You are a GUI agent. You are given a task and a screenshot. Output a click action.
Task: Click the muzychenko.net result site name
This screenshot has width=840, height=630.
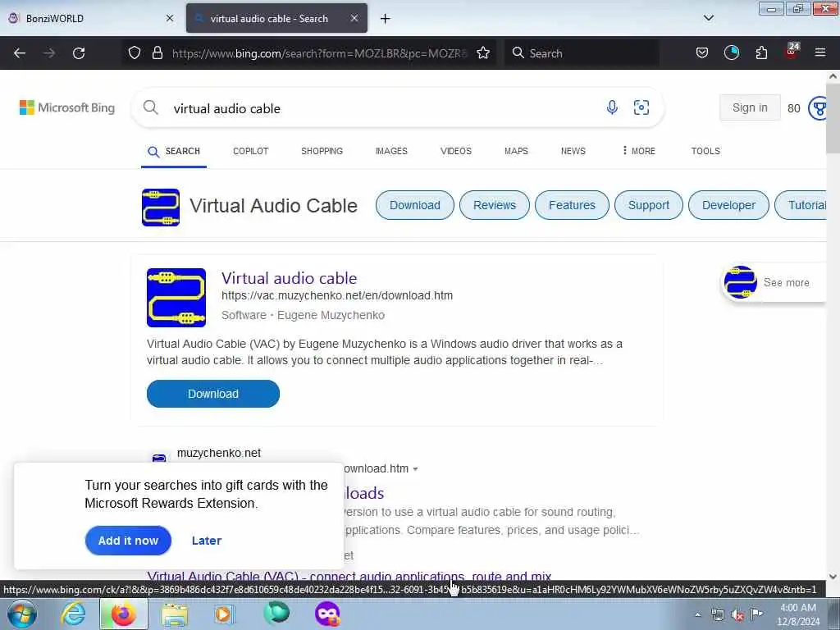pos(218,453)
